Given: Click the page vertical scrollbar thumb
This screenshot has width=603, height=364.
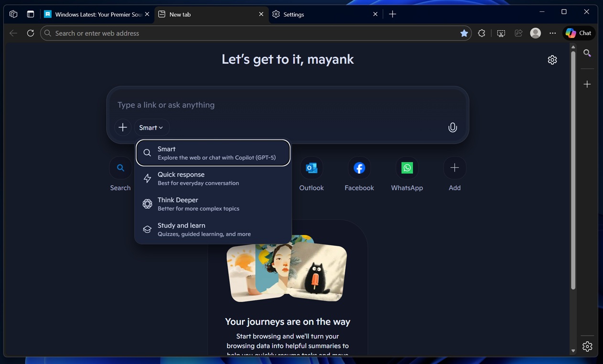Looking at the screenshot, I should (573, 170).
